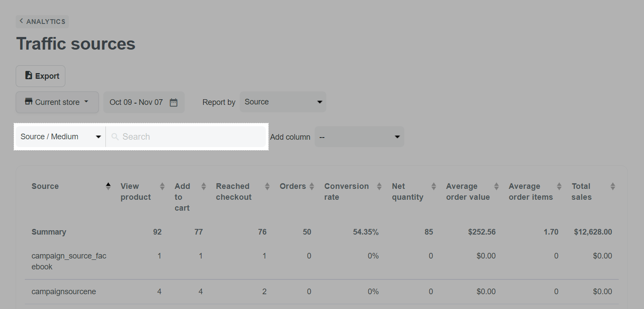Select the campaignsourcene row name
This screenshot has height=309, width=644.
64,292
